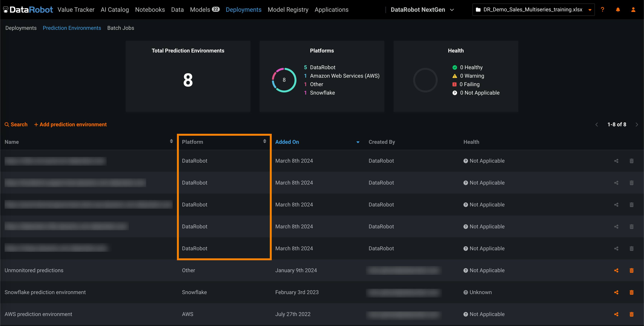Click Add prediction environment
The width and height of the screenshot is (644, 326).
pyautogui.click(x=70, y=124)
